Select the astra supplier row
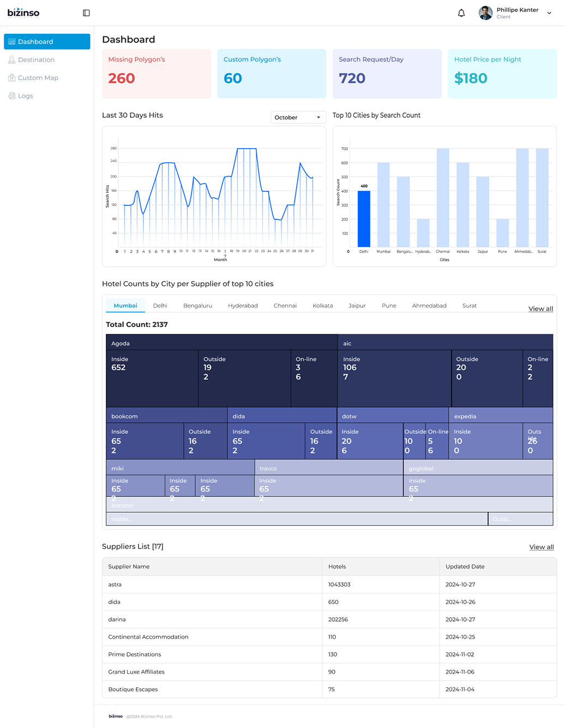The width and height of the screenshot is (565, 728). click(x=329, y=584)
